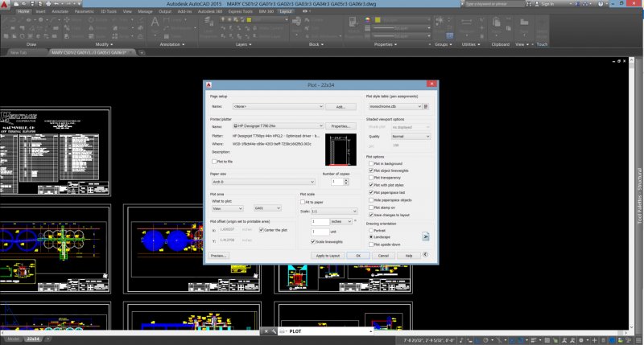This screenshot has height=345, width=644.
Task: Open the Printer/plotter Name dropdown
Action: (x=278, y=126)
